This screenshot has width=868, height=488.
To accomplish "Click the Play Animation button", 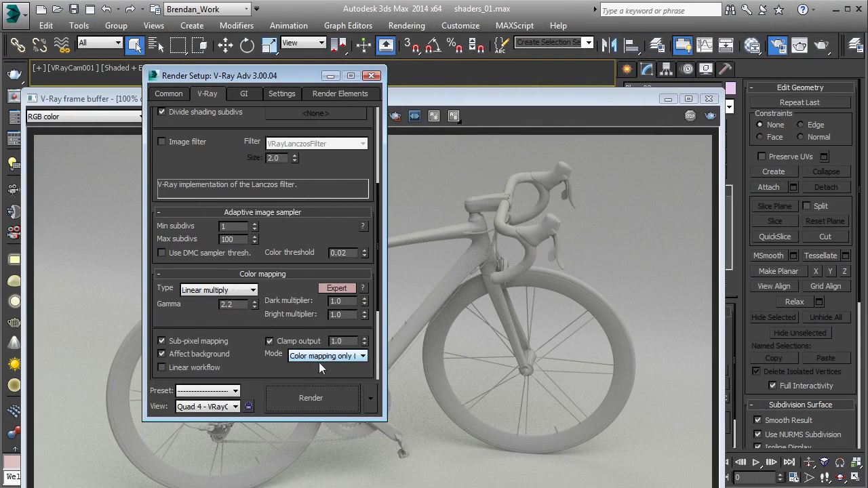I will click(x=755, y=462).
